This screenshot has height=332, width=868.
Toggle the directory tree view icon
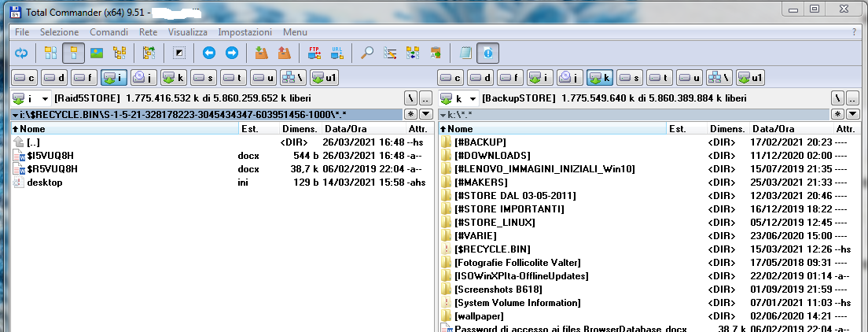click(x=119, y=53)
